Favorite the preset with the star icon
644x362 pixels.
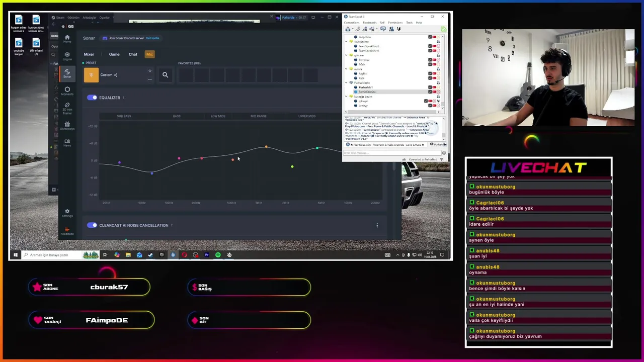point(149,71)
